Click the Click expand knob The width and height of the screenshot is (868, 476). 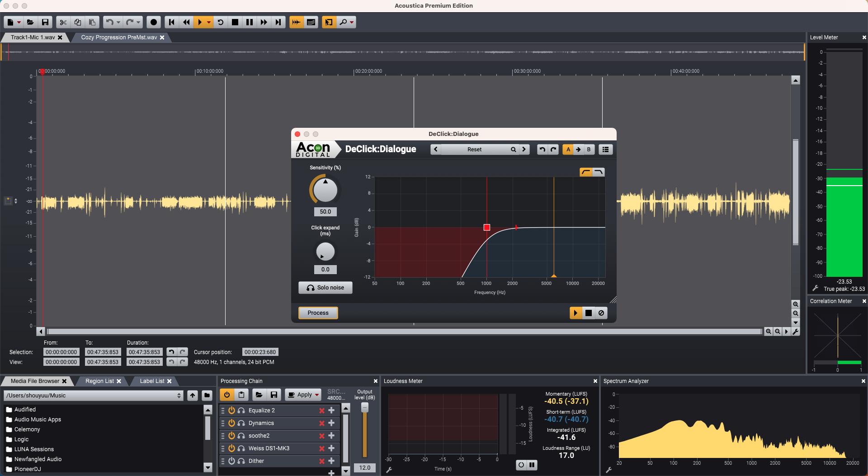point(325,252)
